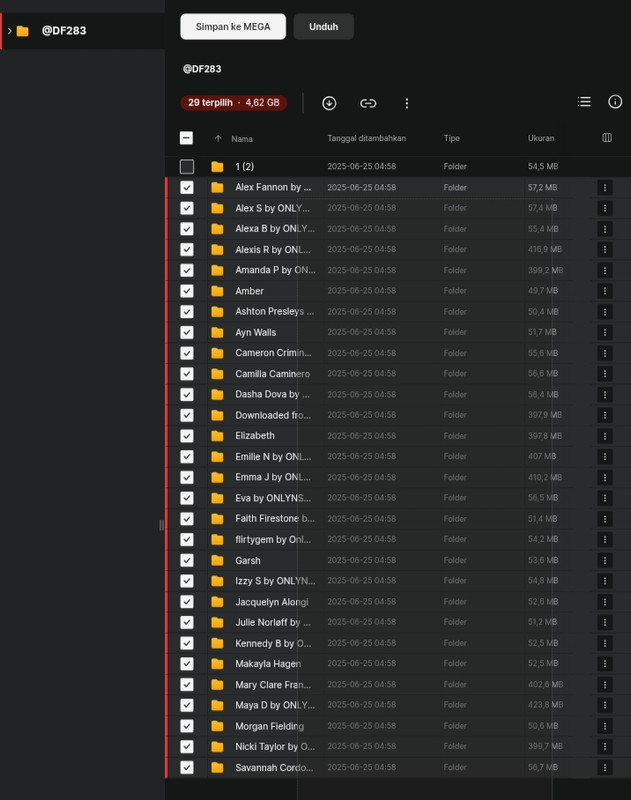Screen dimensions: 631x800
Task: Click the sidebar resize handle
Action: coord(161,526)
